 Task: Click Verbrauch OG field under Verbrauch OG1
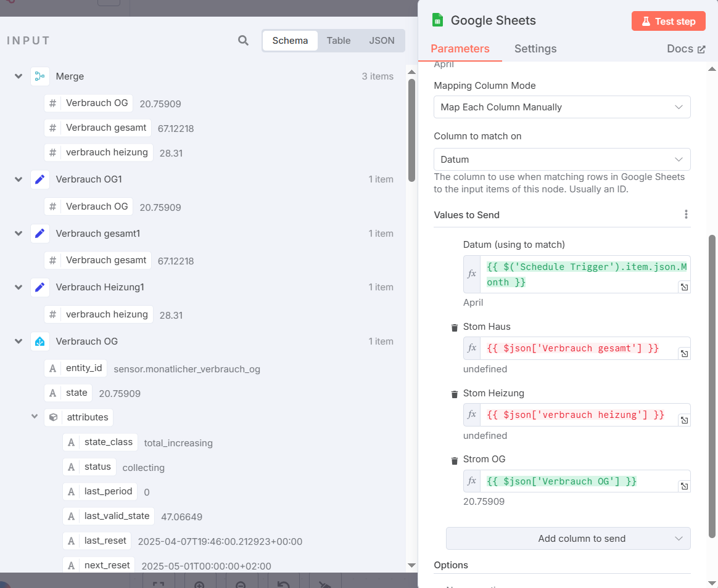click(x=89, y=207)
